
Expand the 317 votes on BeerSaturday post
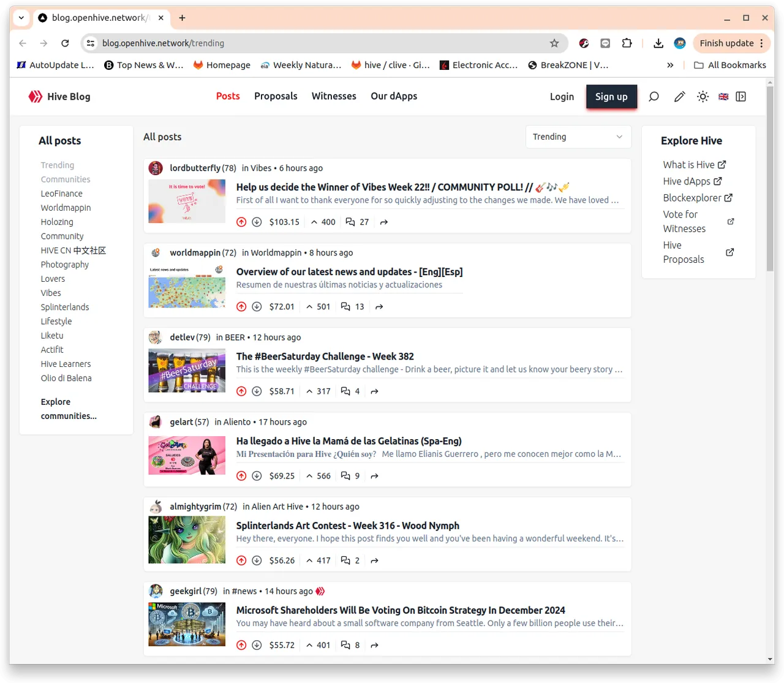[318, 391]
